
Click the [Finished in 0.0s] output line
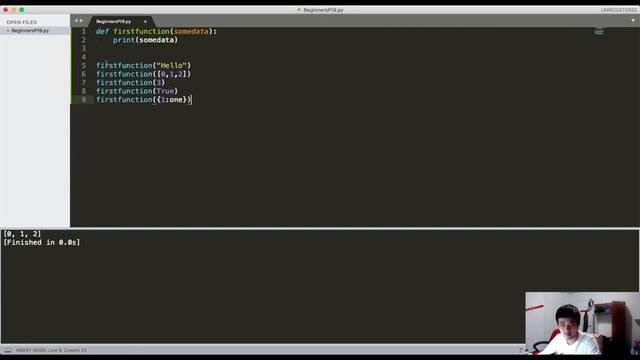point(42,242)
